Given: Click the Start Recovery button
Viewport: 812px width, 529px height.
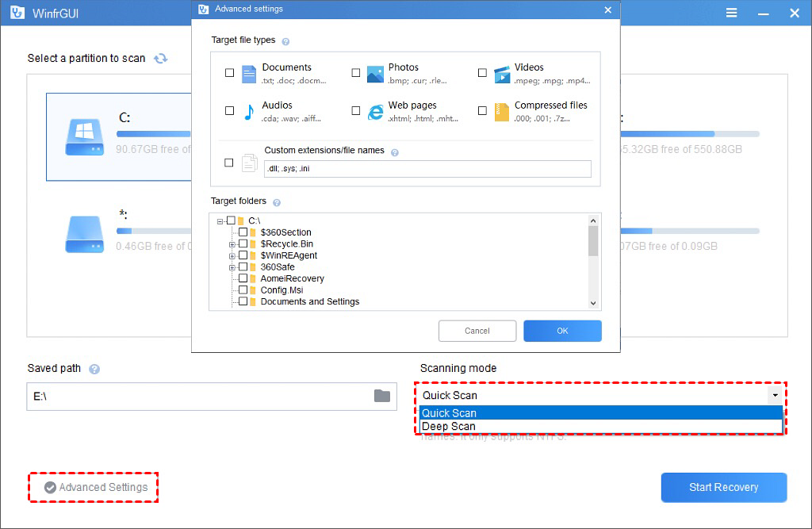Looking at the screenshot, I should [723, 488].
